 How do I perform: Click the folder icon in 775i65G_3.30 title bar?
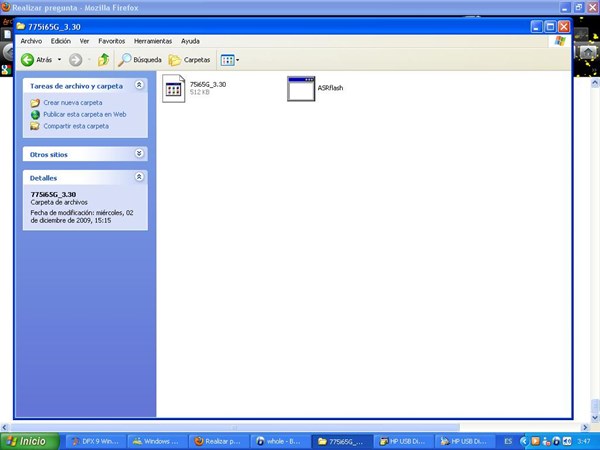click(x=21, y=26)
